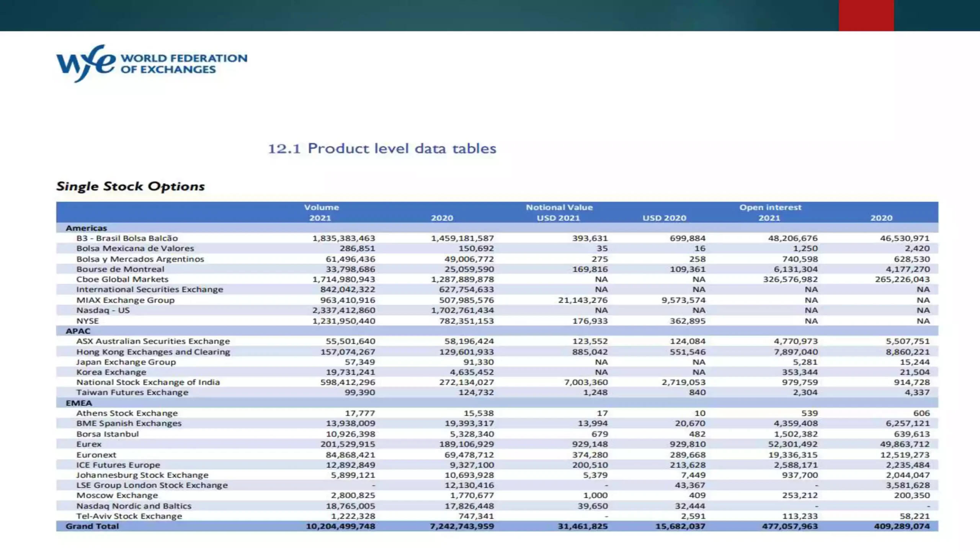Select the 'Nasdaq Nordic and Baltics' row label

click(x=134, y=506)
